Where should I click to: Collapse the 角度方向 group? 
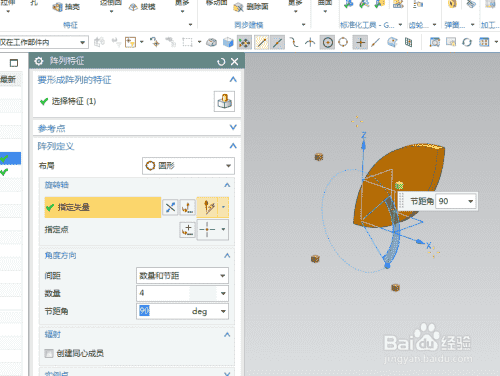227,256
